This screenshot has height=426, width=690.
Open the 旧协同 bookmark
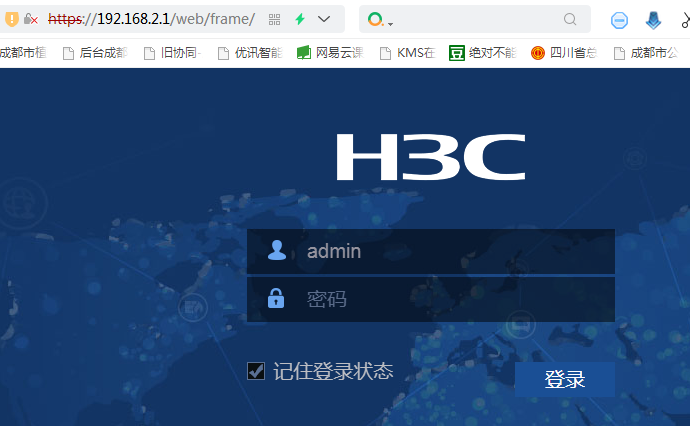[x=172, y=53]
